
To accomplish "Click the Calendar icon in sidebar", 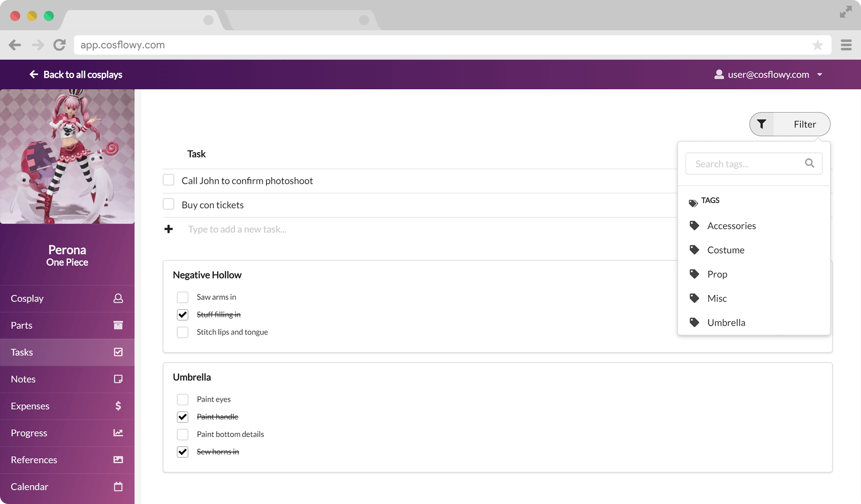I will click(x=118, y=486).
